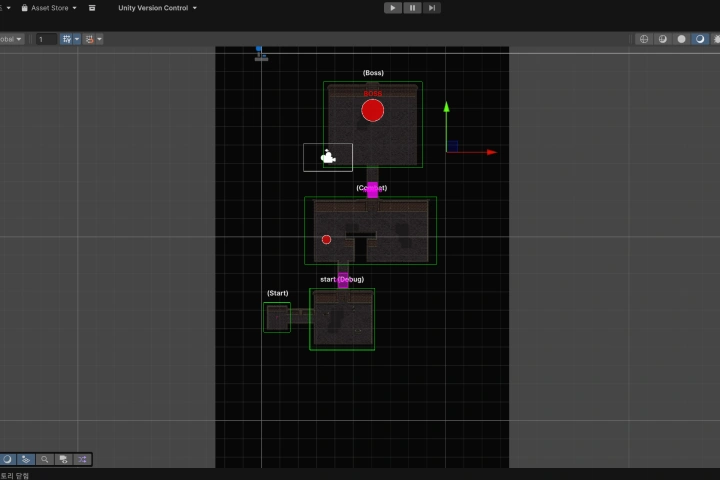Select unlit draw mode circle icon
The width and height of the screenshot is (720, 480).
pyautogui.click(x=681, y=39)
